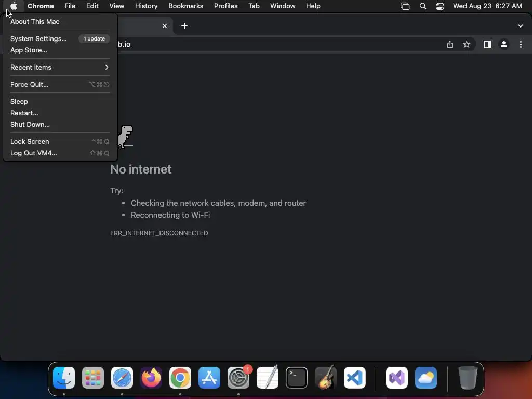Click the Chrome icon in the Dock
Image resolution: width=532 pixels, height=399 pixels.
tap(180, 378)
